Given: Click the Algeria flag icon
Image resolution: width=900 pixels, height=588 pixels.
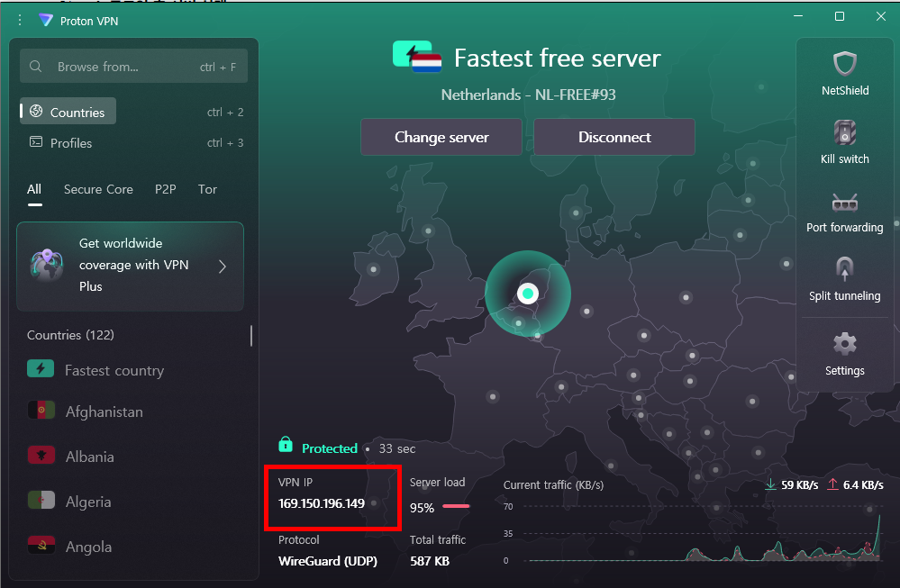Looking at the screenshot, I should 41,501.
